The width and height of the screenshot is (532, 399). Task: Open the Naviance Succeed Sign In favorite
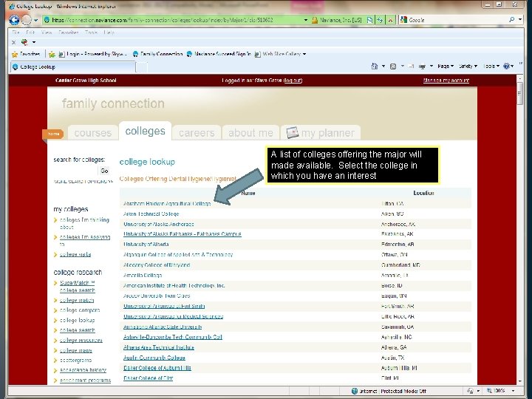(219, 54)
